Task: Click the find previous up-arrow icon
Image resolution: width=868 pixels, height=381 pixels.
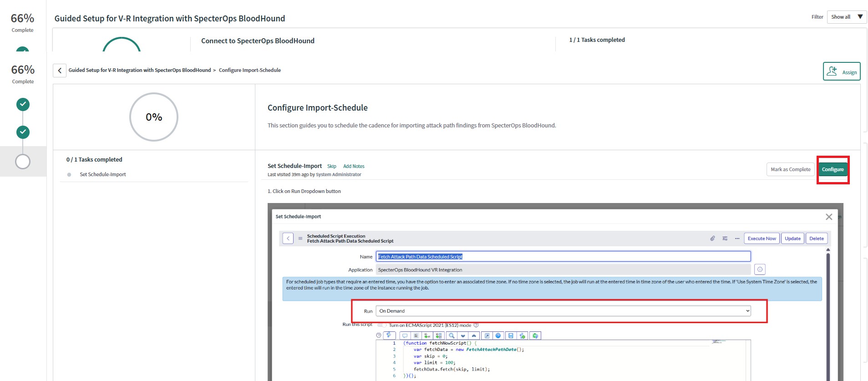Action: [x=474, y=335]
